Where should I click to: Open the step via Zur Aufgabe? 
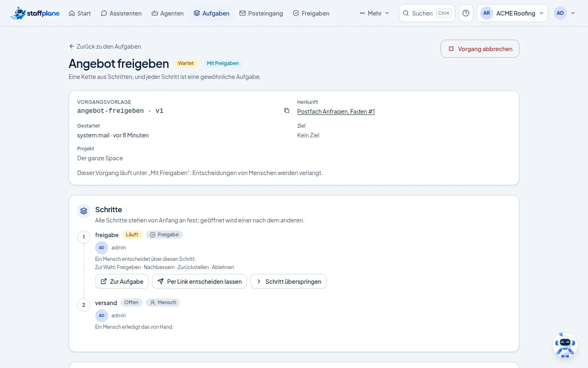(x=122, y=281)
